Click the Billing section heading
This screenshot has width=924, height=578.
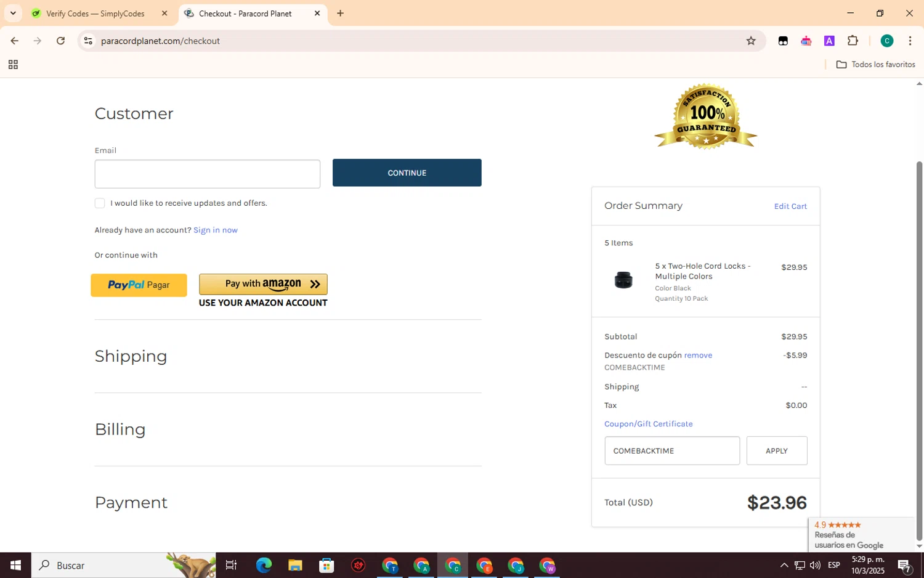point(120,429)
